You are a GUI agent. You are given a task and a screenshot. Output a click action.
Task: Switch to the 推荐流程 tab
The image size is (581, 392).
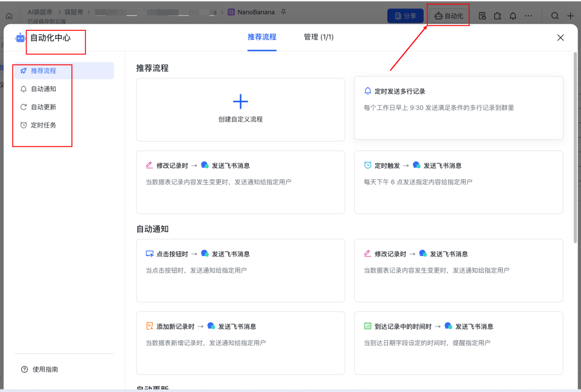[x=262, y=37]
